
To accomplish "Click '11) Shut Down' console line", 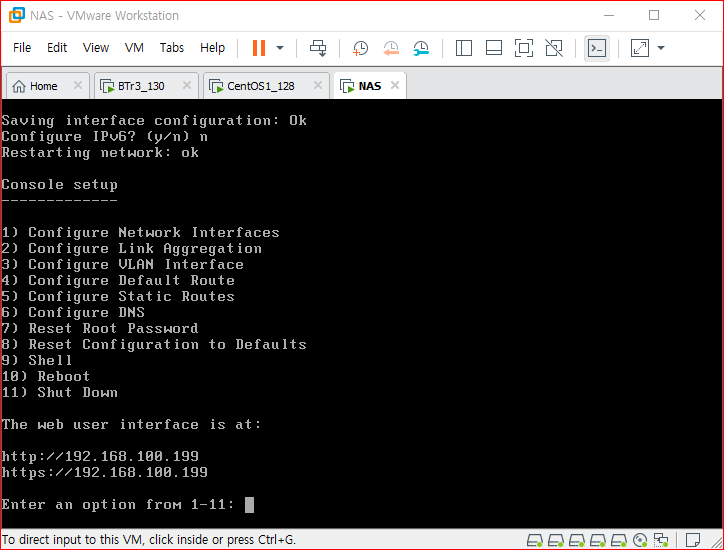I will coord(60,393).
